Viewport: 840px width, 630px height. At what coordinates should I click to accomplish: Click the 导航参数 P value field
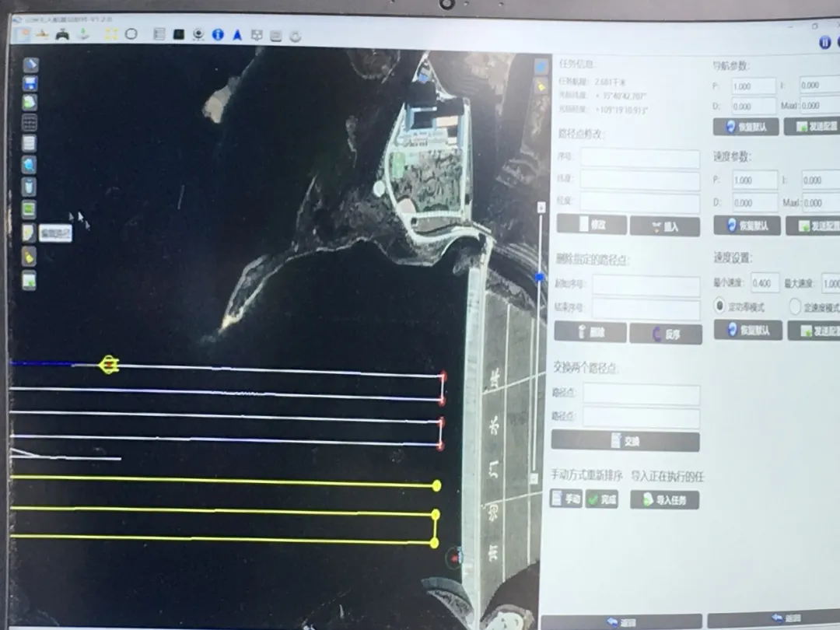click(x=754, y=86)
